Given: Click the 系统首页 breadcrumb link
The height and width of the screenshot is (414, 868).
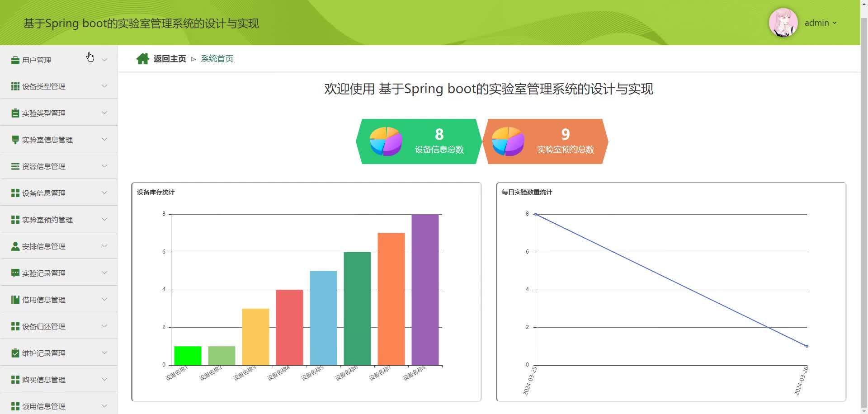Looking at the screenshot, I should coord(217,59).
